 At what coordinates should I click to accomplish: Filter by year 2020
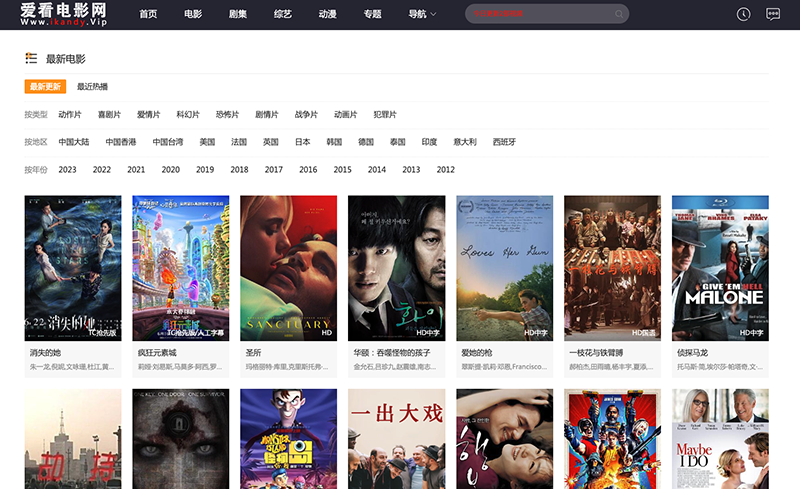pos(170,169)
